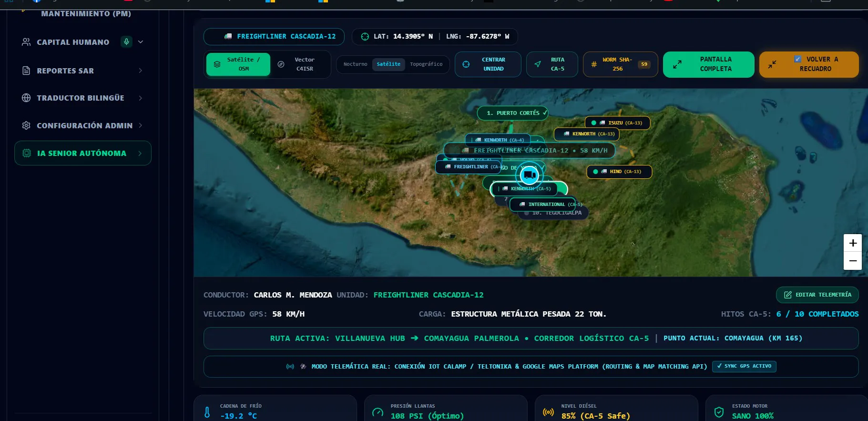The width and height of the screenshot is (868, 421).
Task: Select the Topográfico map style
Action: [x=426, y=64]
